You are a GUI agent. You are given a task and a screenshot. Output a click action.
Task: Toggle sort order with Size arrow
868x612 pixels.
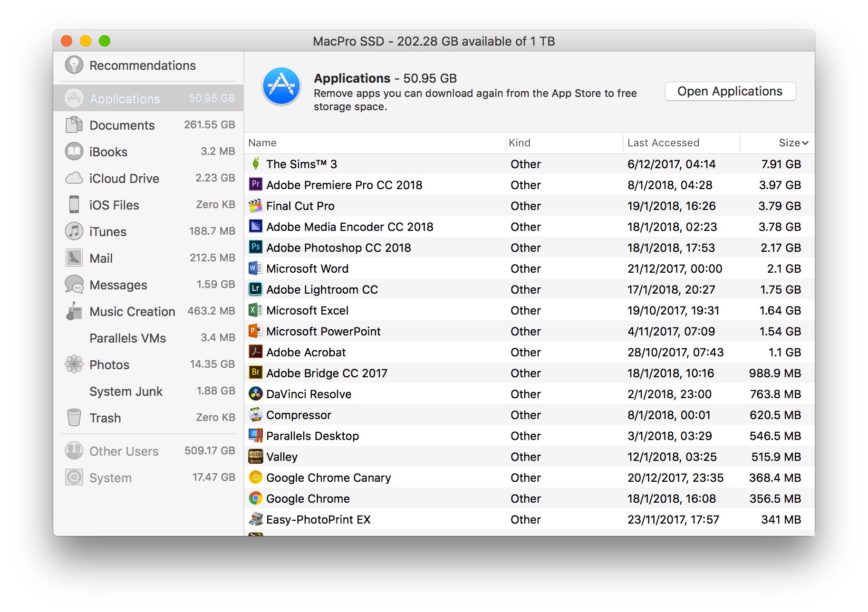coord(805,143)
